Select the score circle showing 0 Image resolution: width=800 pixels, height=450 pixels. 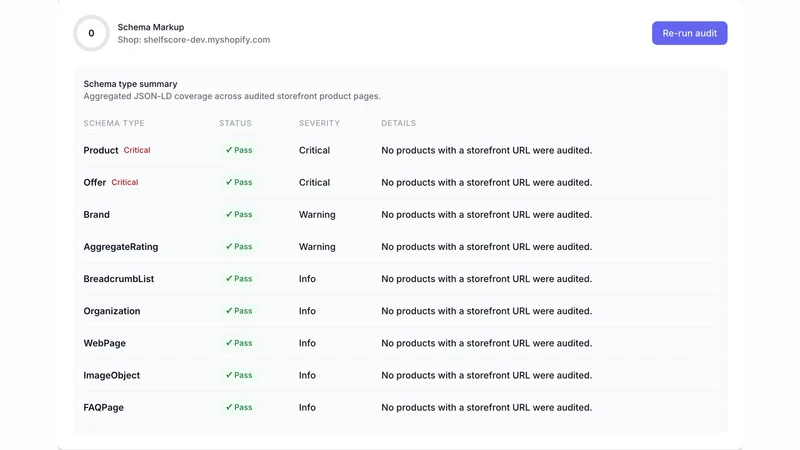pyautogui.click(x=91, y=33)
